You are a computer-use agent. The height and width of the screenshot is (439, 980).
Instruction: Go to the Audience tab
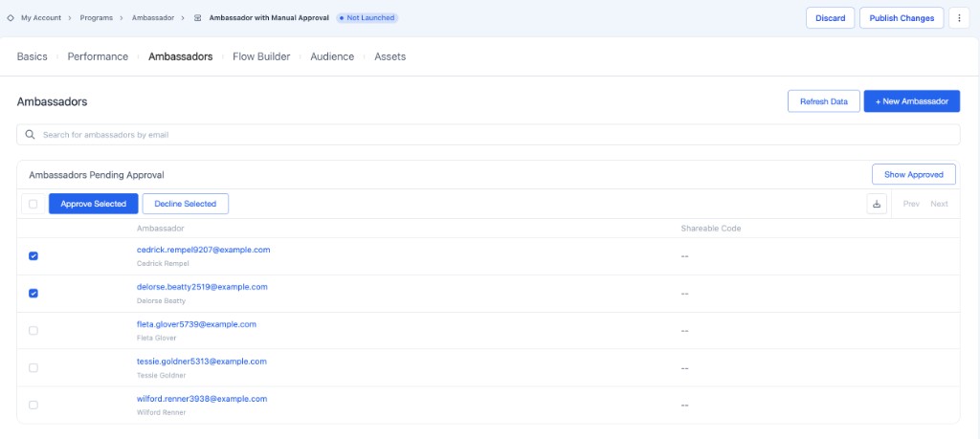pos(332,56)
